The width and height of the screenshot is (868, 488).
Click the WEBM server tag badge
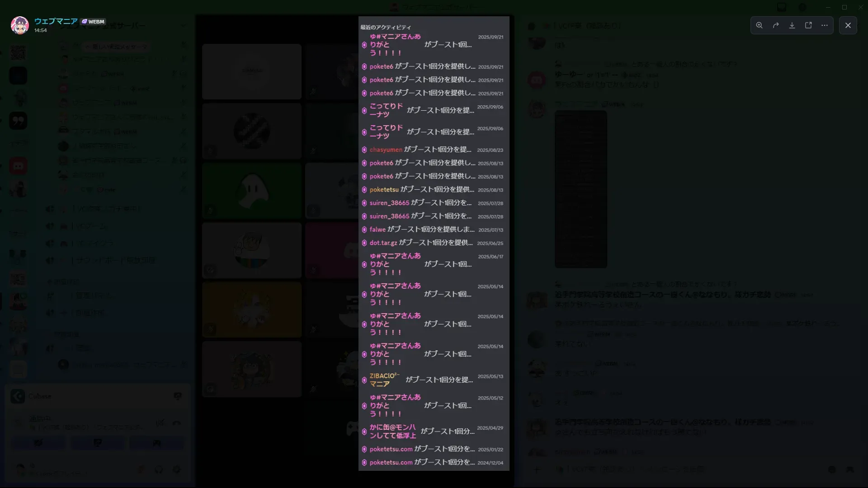coord(93,21)
